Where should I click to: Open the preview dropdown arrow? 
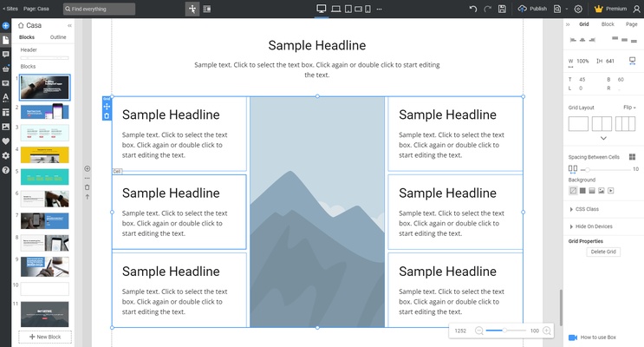point(566,9)
